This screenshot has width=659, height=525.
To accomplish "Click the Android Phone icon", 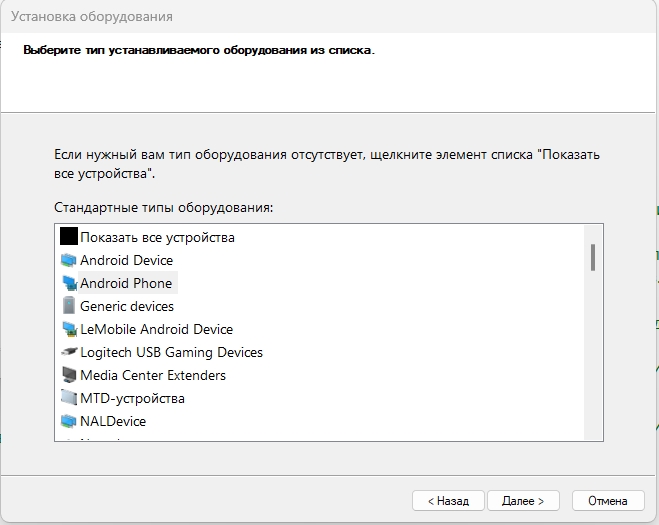I will [69, 283].
